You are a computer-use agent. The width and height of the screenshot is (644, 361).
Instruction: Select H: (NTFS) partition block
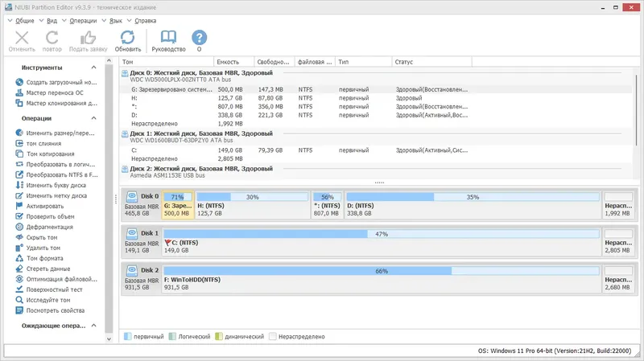(253, 205)
